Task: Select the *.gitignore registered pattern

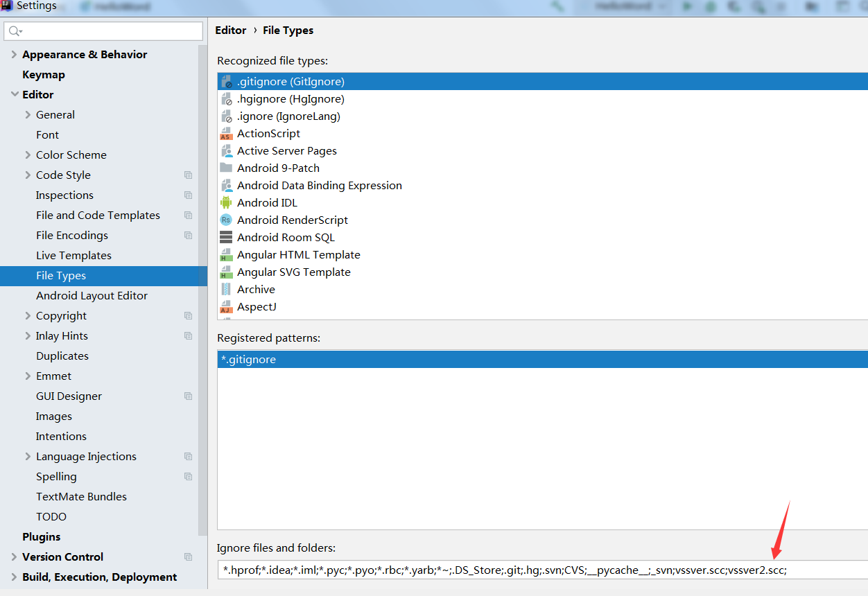Action: point(248,360)
